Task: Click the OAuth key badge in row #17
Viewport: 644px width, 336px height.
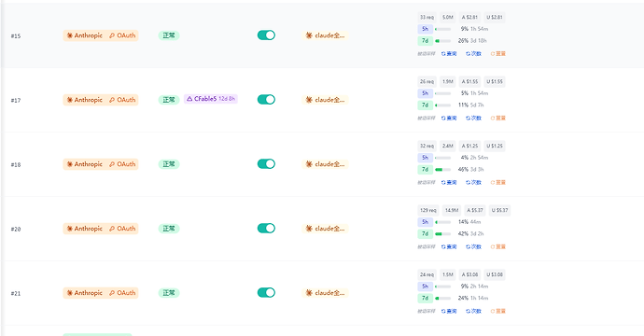Action: tap(122, 100)
